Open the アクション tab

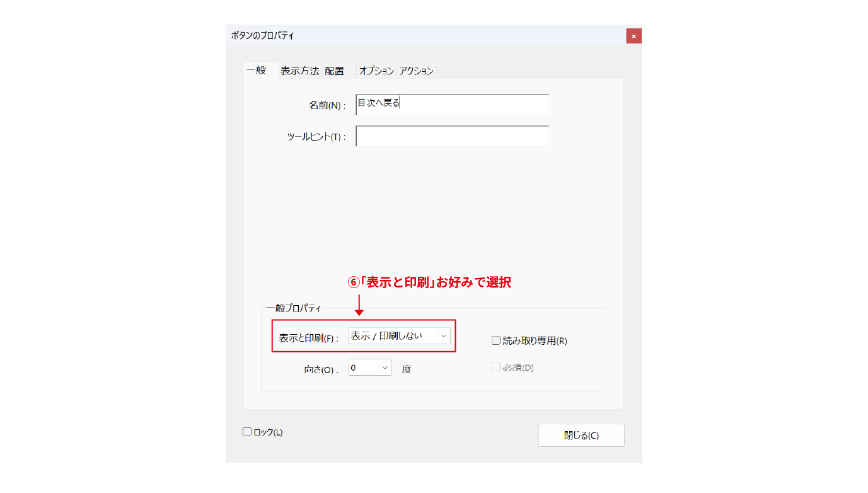(416, 71)
